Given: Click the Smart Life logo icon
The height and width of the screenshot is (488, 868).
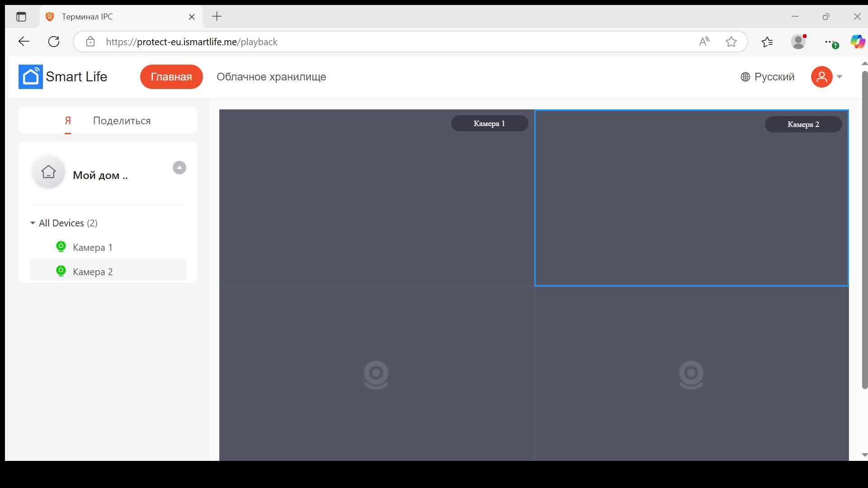Looking at the screenshot, I should point(31,77).
